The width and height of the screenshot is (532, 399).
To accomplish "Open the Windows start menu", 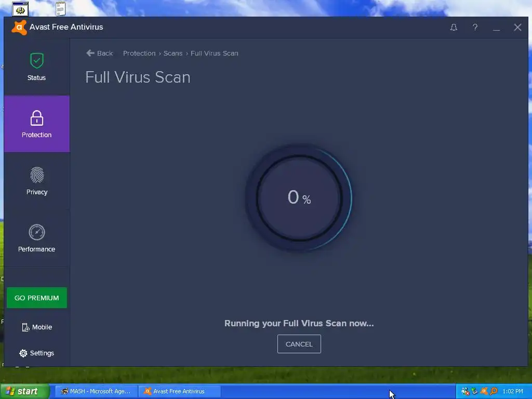I will 24,392.
